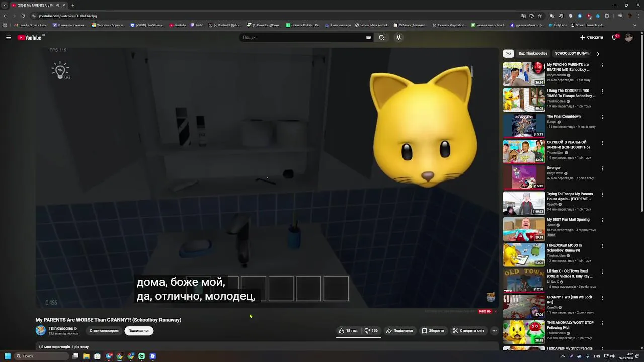This screenshot has width=644, height=362.
Task: Open options for 'My BEST Fan Mail Opening'
Action: (x=602, y=220)
